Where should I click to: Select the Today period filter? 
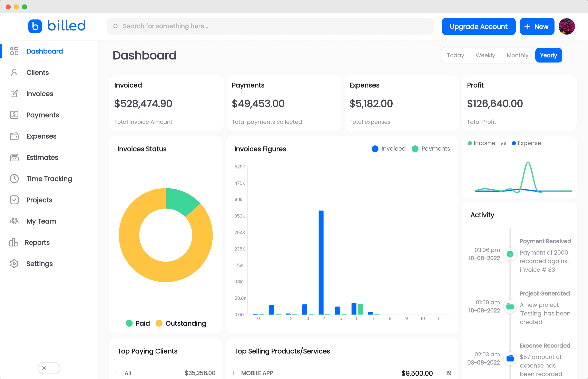pos(455,55)
